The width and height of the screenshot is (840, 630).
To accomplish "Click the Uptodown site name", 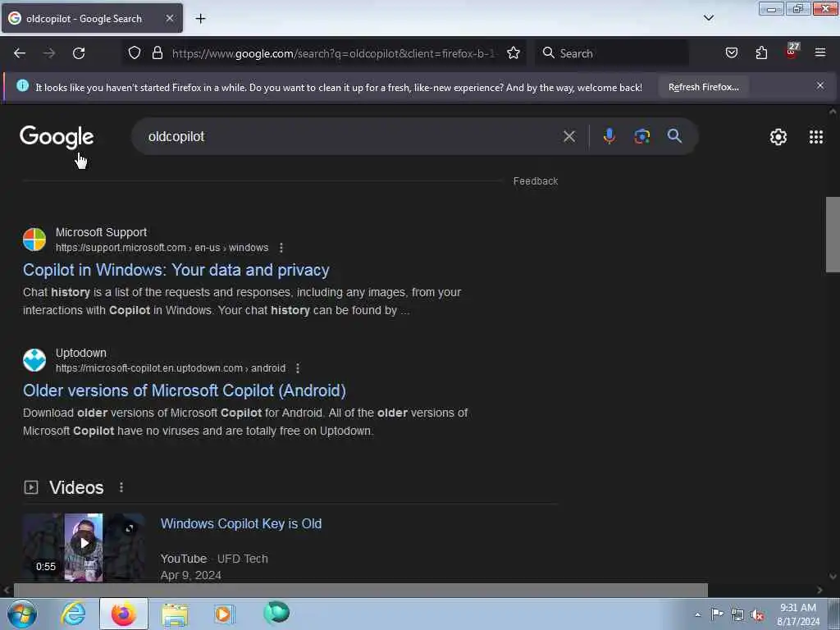I will click(x=81, y=353).
